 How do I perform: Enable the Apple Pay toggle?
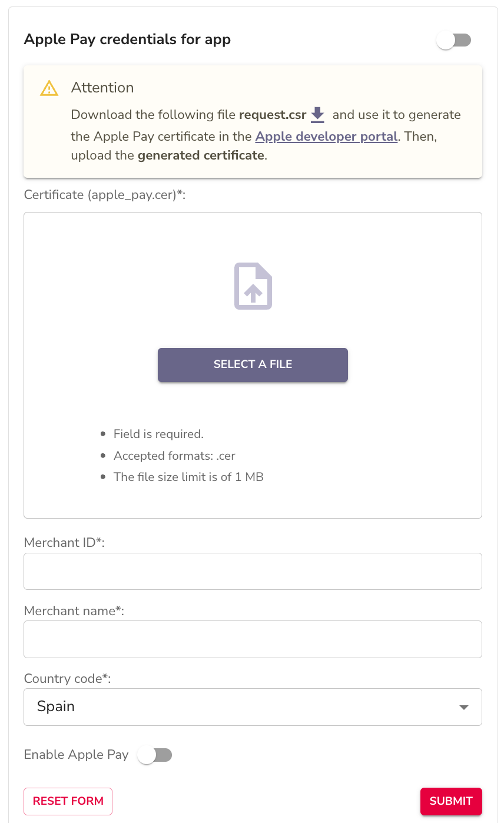point(154,754)
